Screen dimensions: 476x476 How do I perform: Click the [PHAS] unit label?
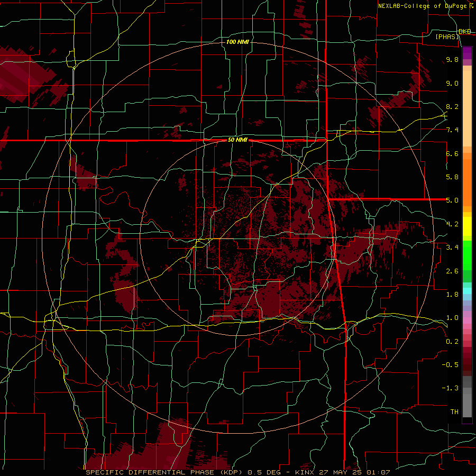click(x=447, y=37)
